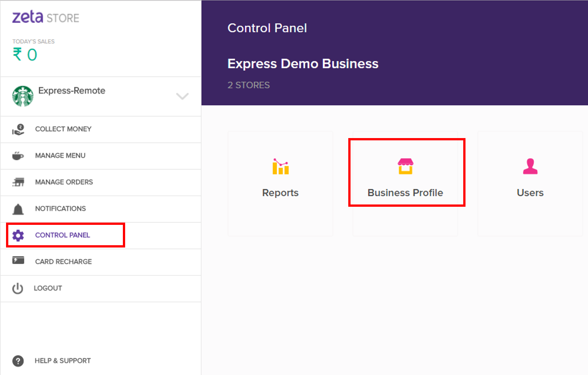
Task: Open the COLLECT MONEY menu item
Action: click(63, 129)
